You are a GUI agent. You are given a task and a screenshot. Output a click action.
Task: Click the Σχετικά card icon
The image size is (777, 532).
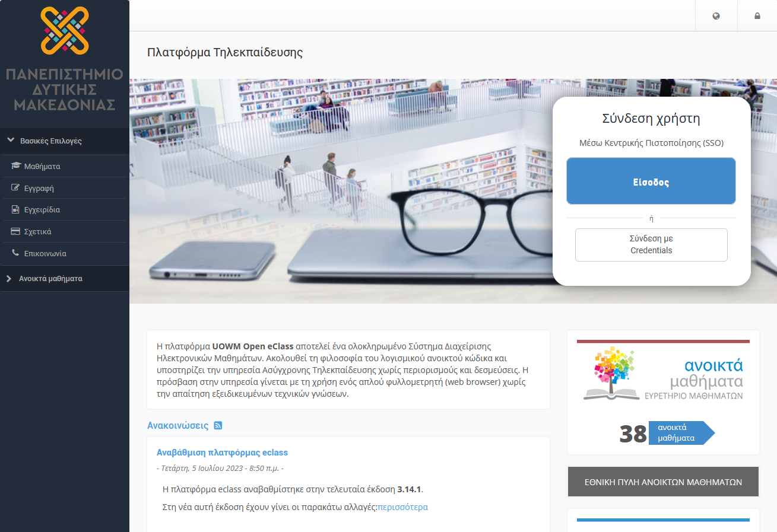click(16, 231)
